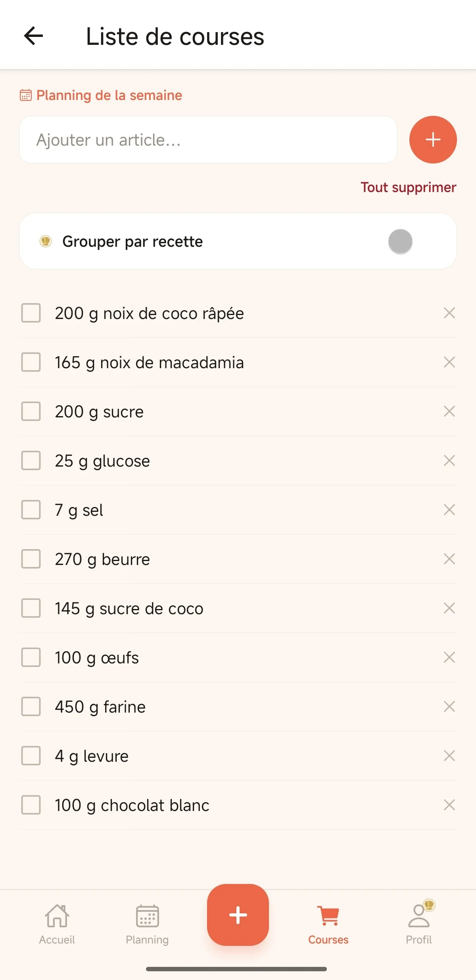Focus the Ajouter un article input field
The width and height of the screenshot is (476, 980).
(x=208, y=140)
